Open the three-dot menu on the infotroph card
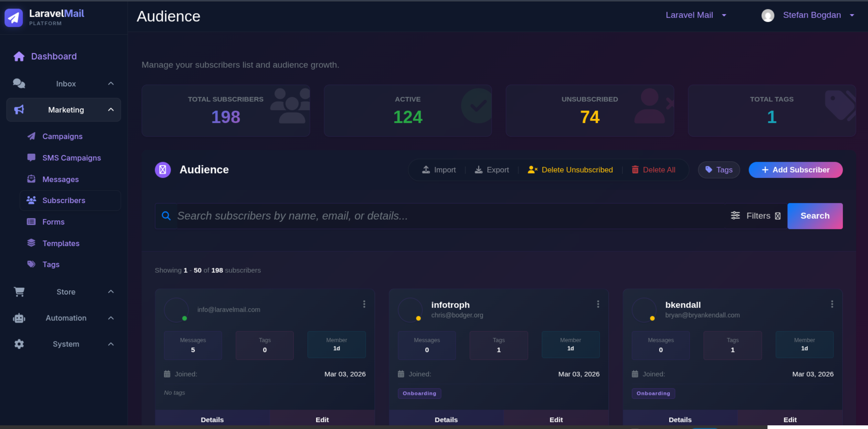868x429 pixels. 598,304
